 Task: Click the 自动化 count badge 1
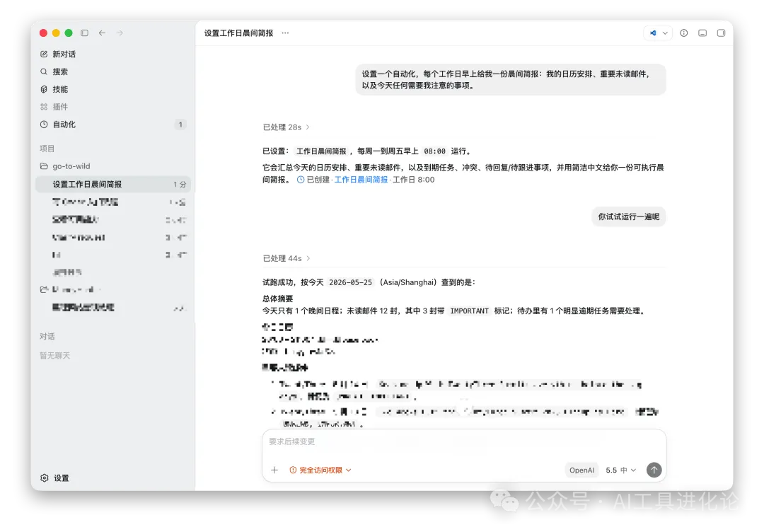pos(180,125)
